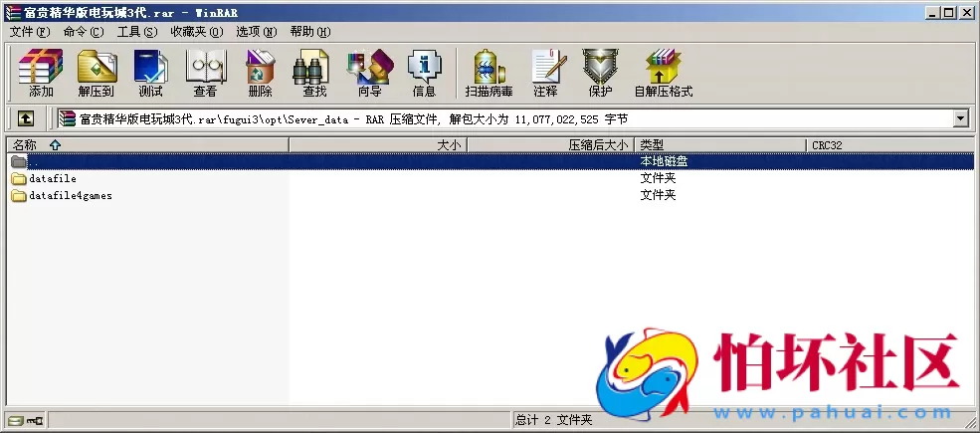Click the disk drive status bar icon
This screenshot has height=433, width=980.
(16, 420)
